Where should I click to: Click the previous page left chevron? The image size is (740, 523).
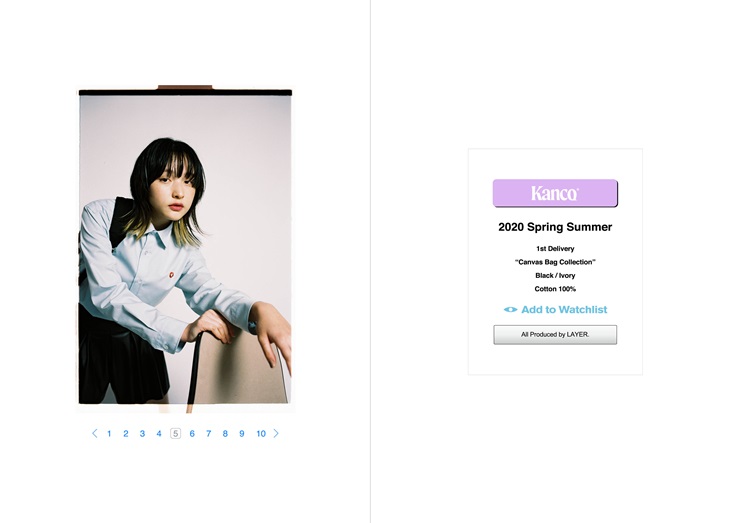[x=95, y=433]
